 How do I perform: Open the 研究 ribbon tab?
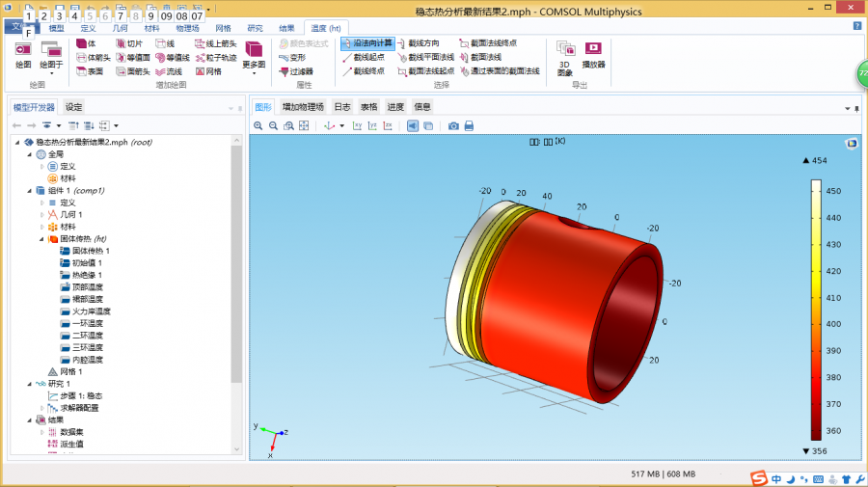255,28
